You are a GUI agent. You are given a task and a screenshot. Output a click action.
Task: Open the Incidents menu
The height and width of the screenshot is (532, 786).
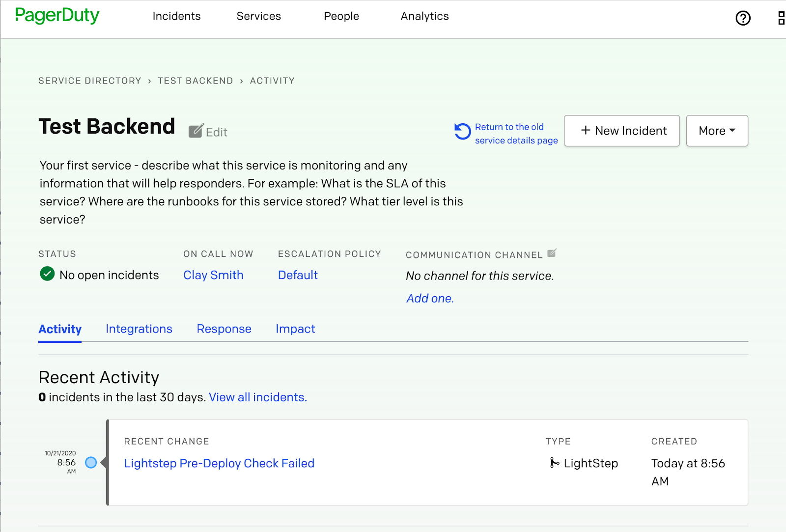176,16
